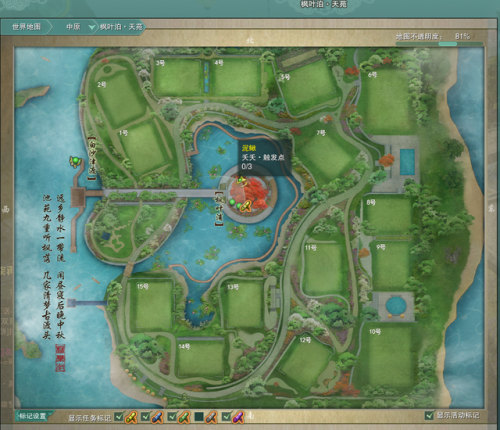Click the yellow arrow player marker on island
This screenshot has width=500, height=430.
tap(242, 181)
